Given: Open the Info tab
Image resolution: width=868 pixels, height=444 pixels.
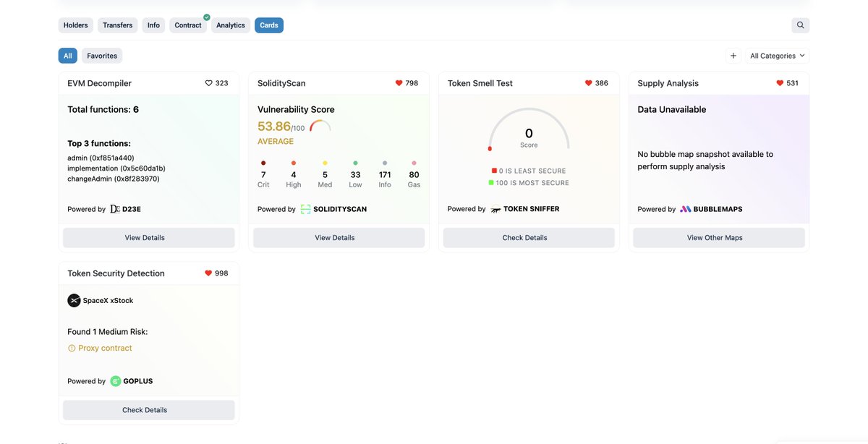Looking at the screenshot, I should pyautogui.click(x=153, y=25).
